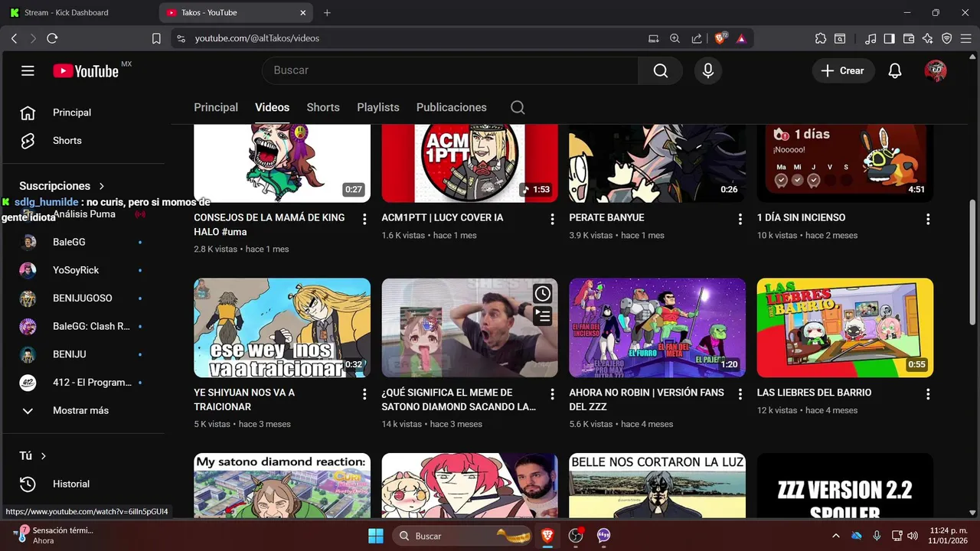Open AHORA NO ROBIN video thumbnail
This screenshot has width=980, height=551.
point(657,328)
